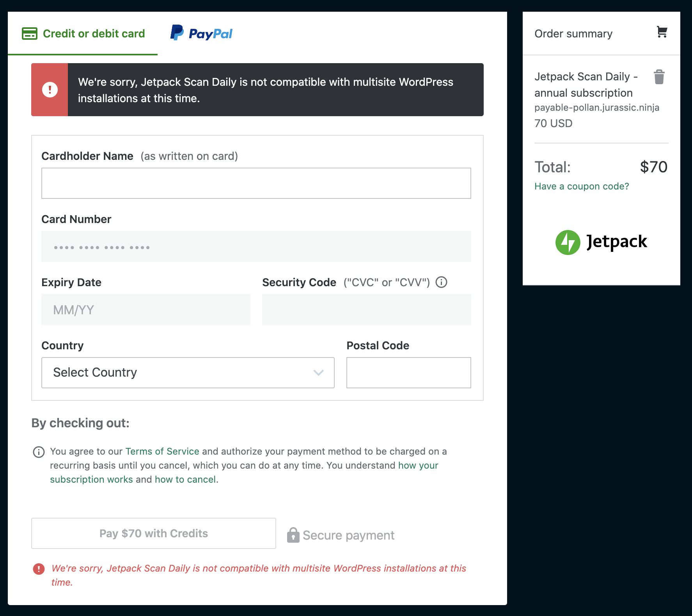
Task: Click the Expiry Date MM/YY field
Action: [x=146, y=310]
